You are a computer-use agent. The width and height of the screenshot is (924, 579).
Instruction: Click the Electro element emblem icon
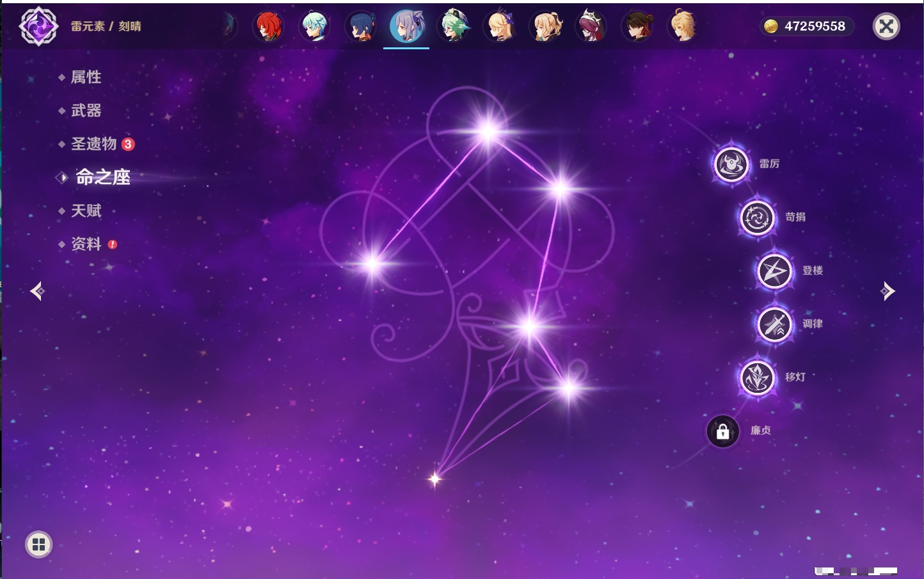tap(38, 26)
